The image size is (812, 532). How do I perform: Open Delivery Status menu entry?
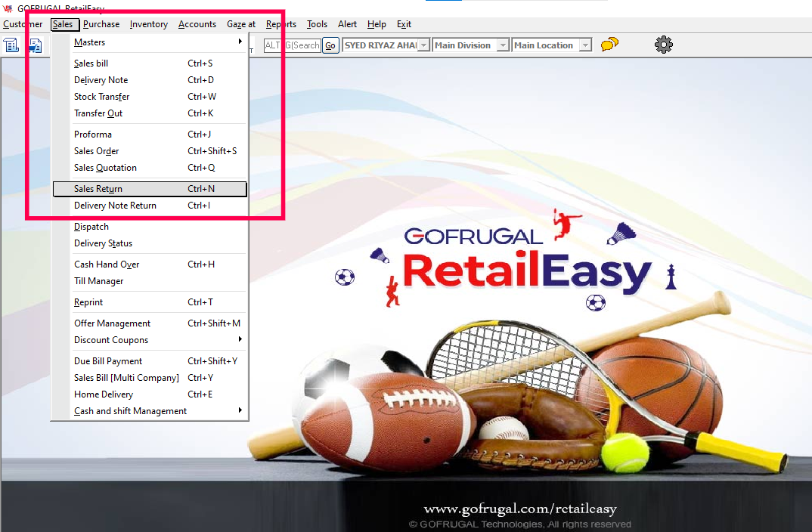click(150, 243)
